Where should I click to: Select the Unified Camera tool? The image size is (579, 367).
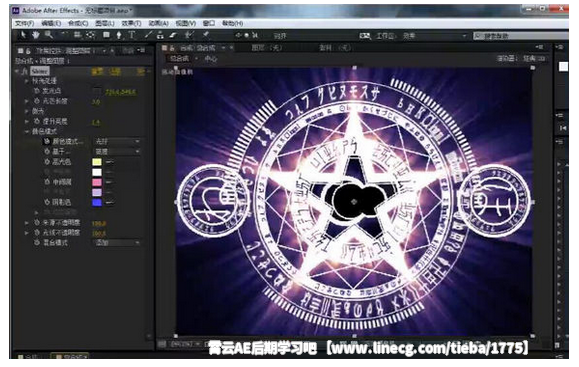pos(77,35)
